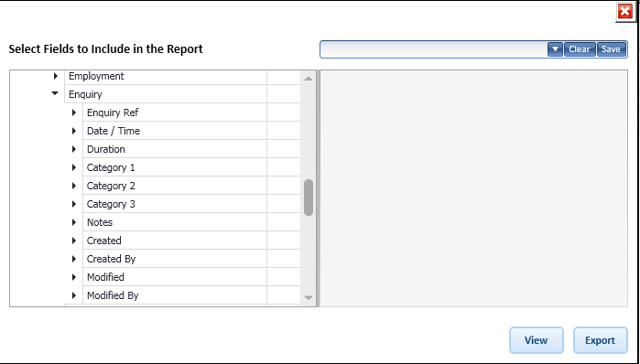
Task: View the report
Action: point(536,340)
